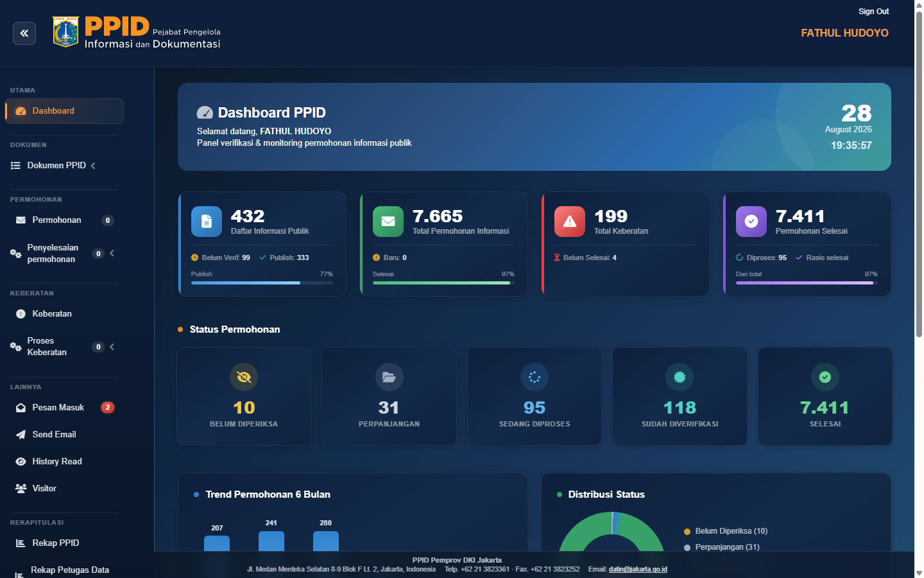The width and height of the screenshot is (924, 578).
Task: Open the Sudah Diverifikasi status card
Action: 680,396
